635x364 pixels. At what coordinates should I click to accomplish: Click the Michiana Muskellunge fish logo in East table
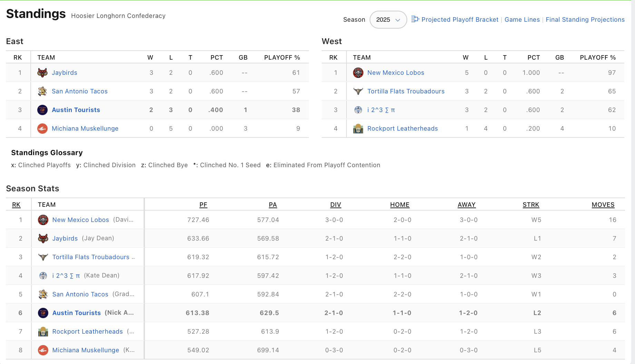(42, 129)
